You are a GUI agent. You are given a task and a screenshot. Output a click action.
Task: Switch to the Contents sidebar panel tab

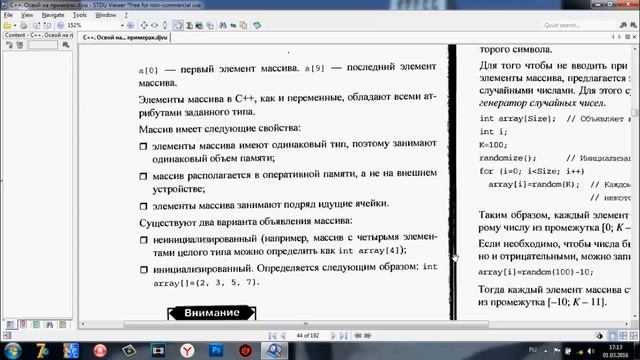(x=10, y=324)
